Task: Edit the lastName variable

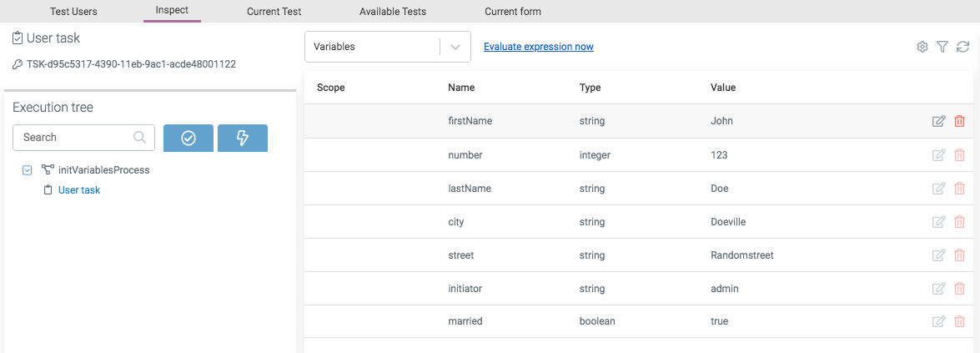Action: click(938, 188)
